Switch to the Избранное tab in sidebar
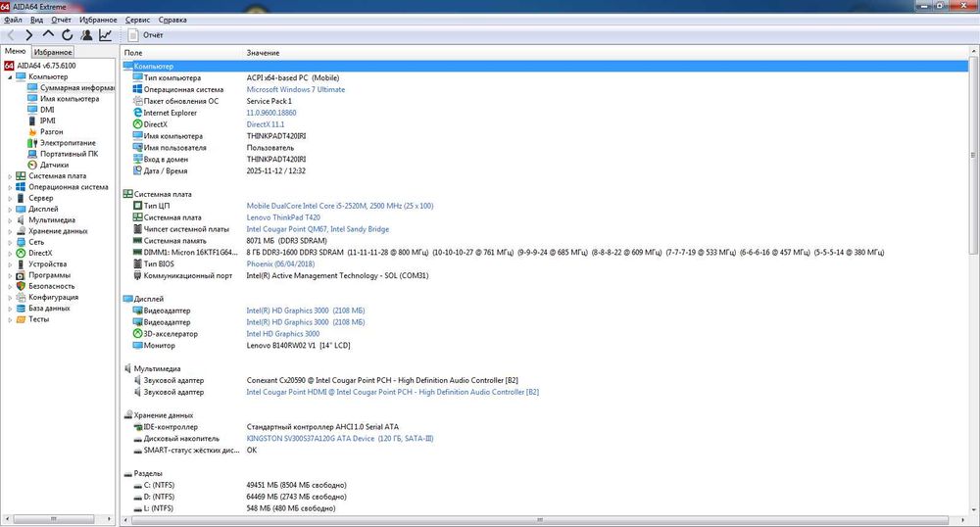 (53, 53)
